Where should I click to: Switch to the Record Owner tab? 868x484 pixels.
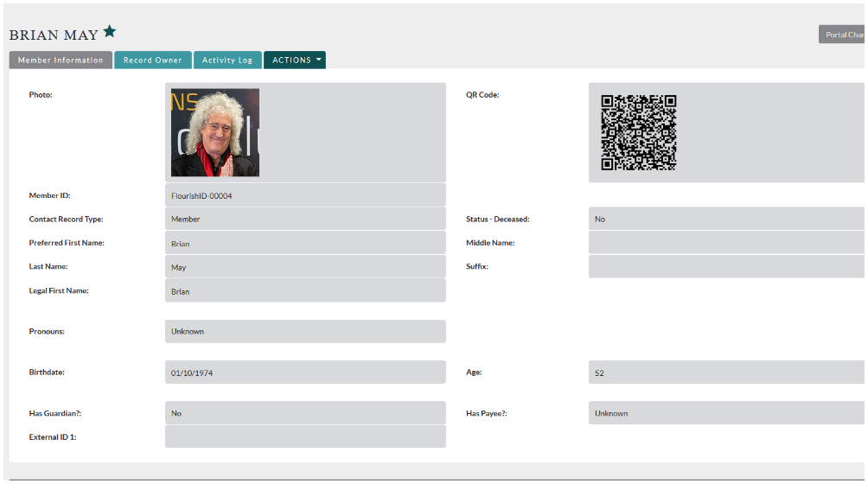[x=153, y=60]
